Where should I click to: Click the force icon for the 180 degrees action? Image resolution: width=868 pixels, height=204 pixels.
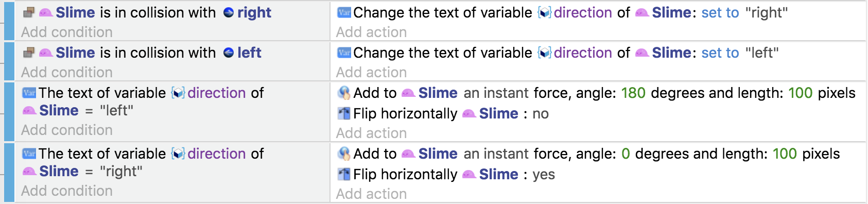(344, 93)
